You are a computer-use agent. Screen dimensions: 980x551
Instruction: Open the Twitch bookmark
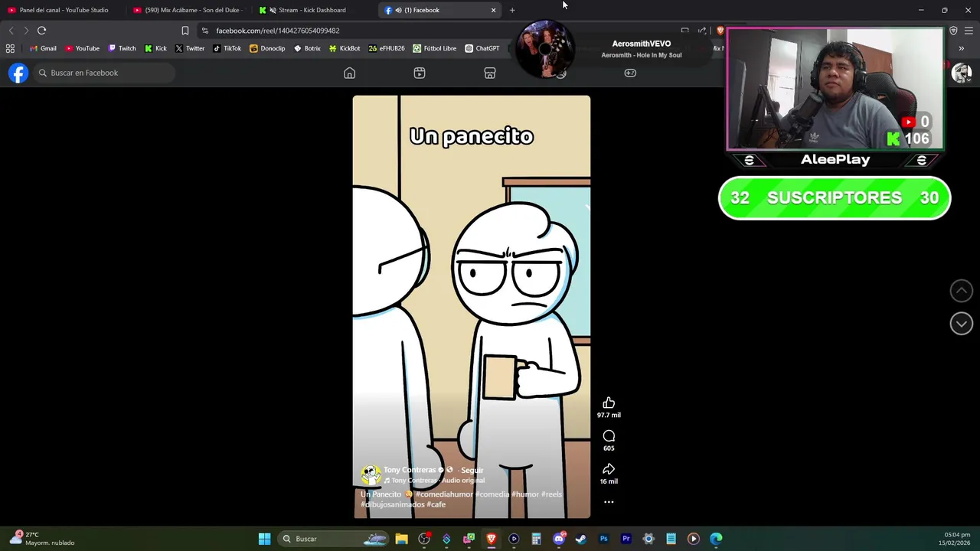pyautogui.click(x=122, y=48)
